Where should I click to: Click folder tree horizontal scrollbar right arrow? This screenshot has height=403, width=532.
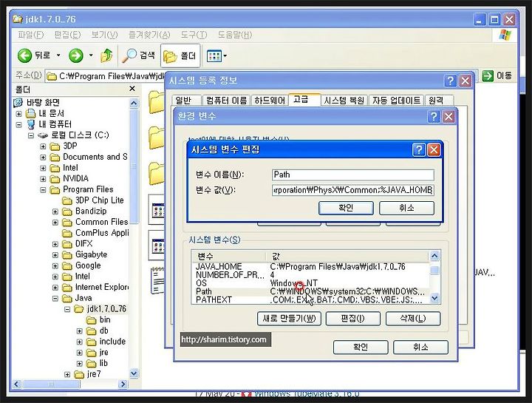(123, 384)
